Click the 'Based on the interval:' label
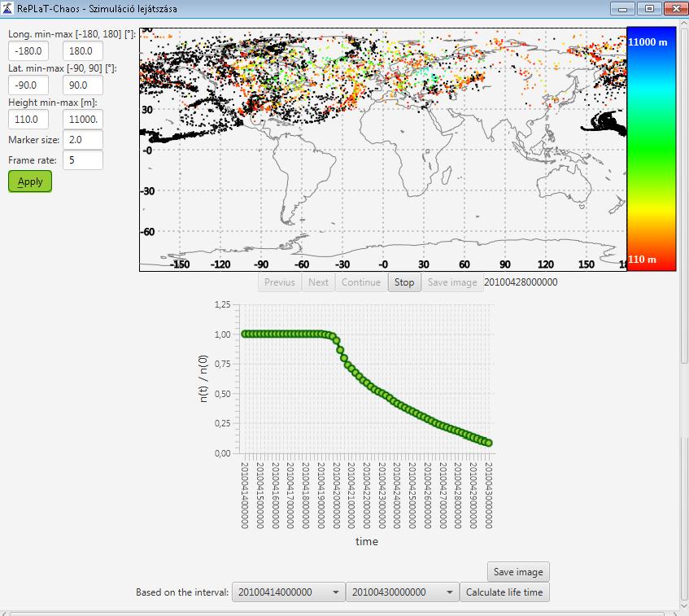The width and height of the screenshot is (689, 616). point(182,592)
